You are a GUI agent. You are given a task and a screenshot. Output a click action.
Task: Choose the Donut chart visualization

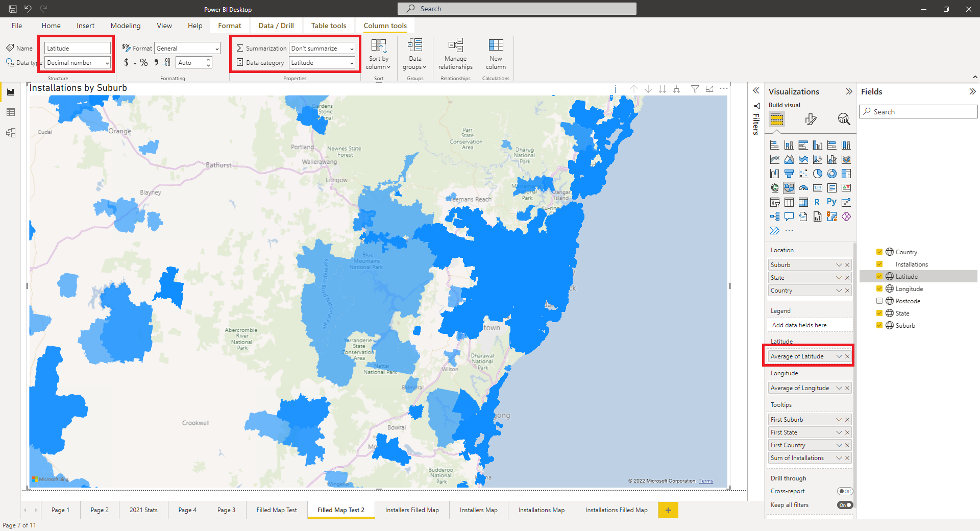coord(832,174)
